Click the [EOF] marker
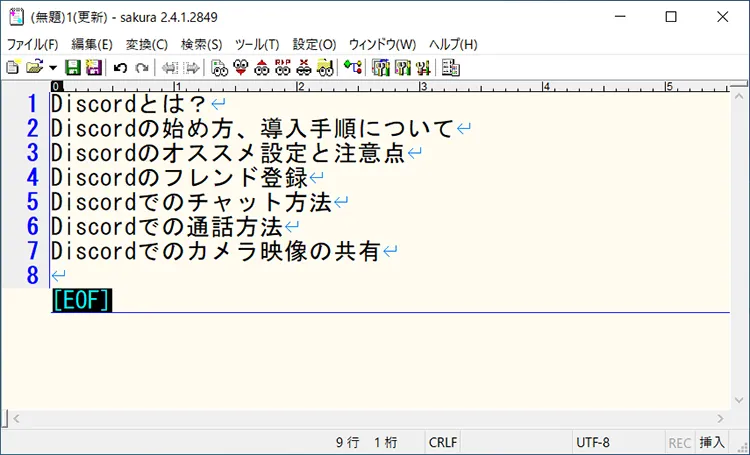 pos(82,300)
